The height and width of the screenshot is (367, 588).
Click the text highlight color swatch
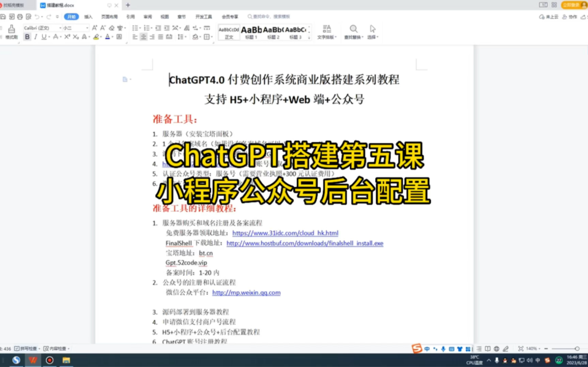tap(96, 37)
